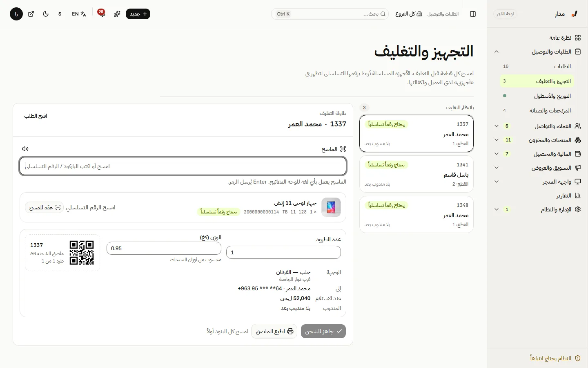This screenshot has height=368, width=588.
Task: Open the notifications icon with badge 25
Action: 101,13
